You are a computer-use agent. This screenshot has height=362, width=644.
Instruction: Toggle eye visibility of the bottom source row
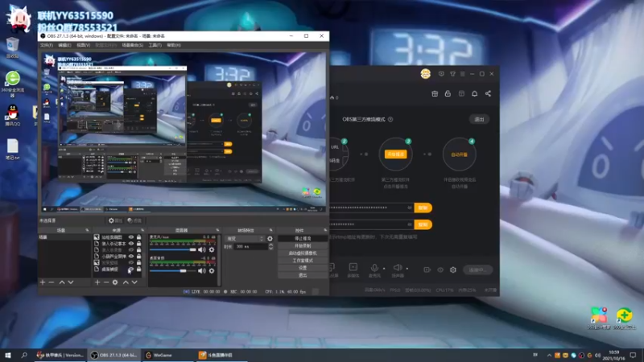131,269
